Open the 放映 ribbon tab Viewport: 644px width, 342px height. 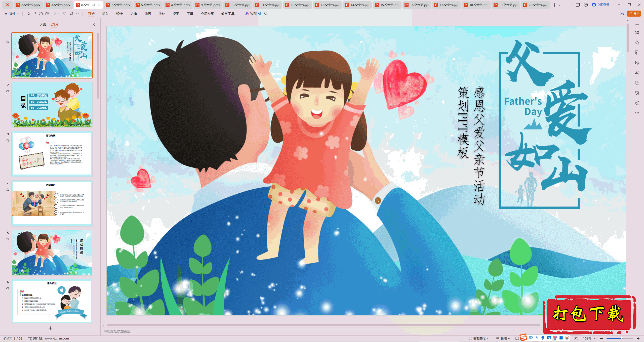coord(162,14)
